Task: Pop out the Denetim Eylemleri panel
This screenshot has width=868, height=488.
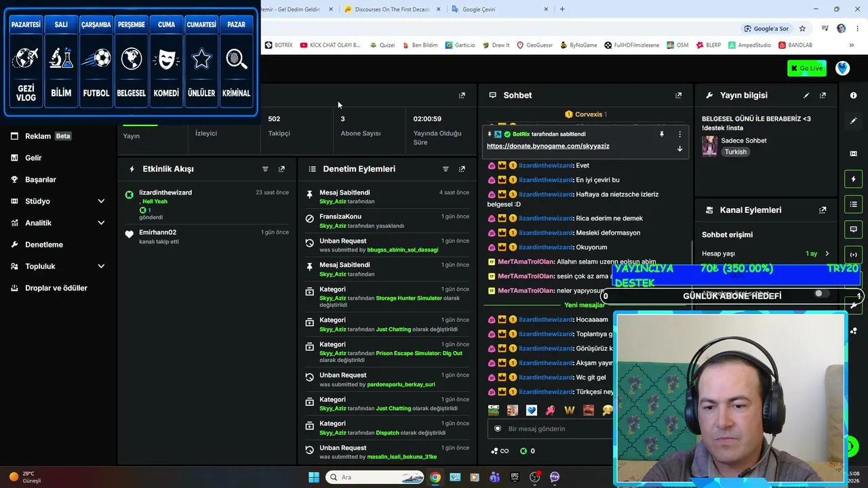Action: (x=462, y=169)
